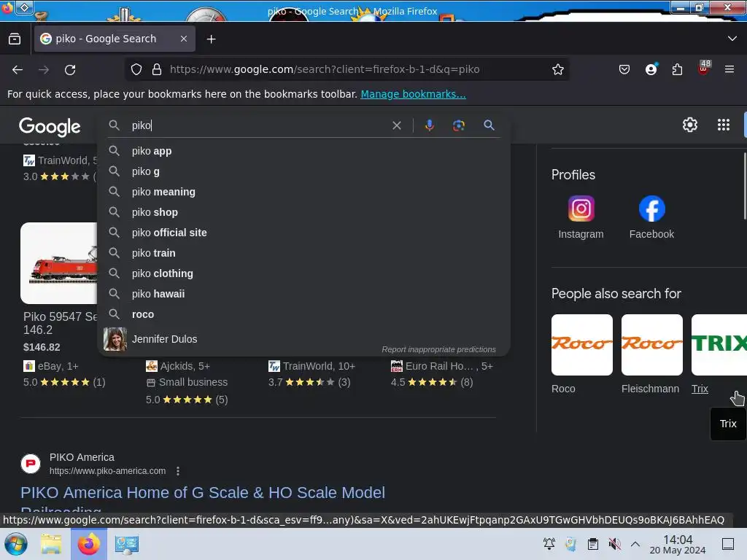Go to Google home via logo
This screenshot has height=560, width=747.
pyautogui.click(x=50, y=127)
